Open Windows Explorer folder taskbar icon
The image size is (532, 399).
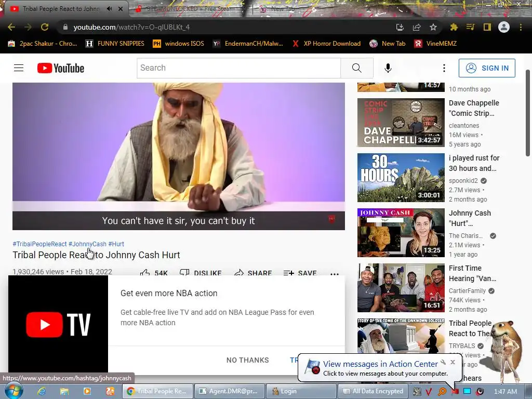[x=64, y=391]
